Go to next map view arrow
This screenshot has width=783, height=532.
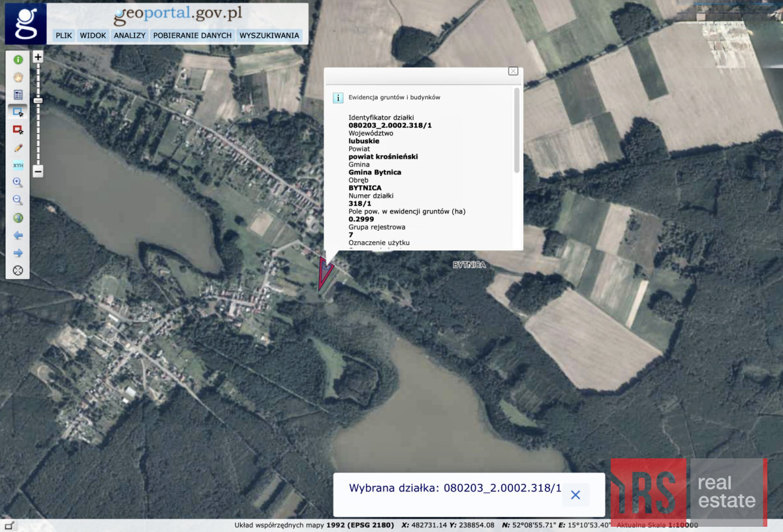click(18, 253)
